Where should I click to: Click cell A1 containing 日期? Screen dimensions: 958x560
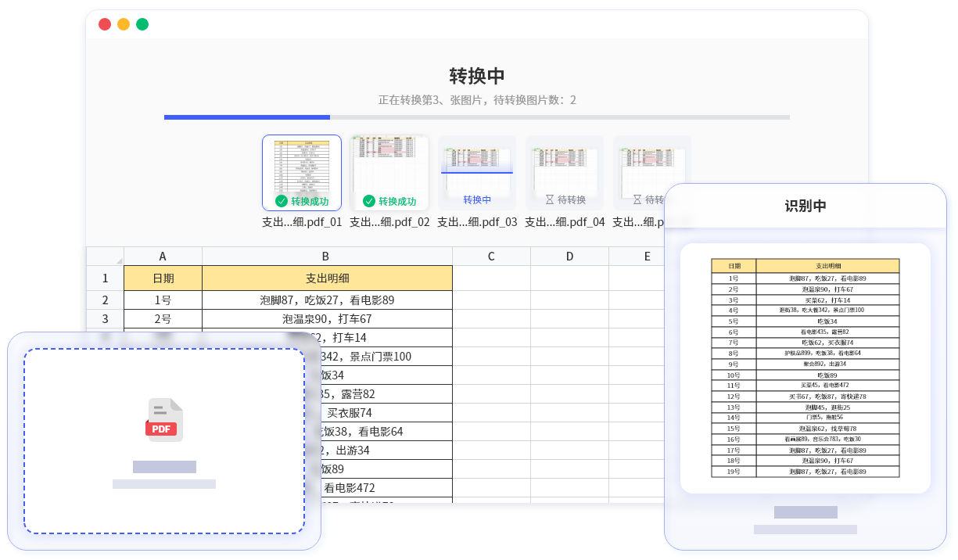[163, 278]
